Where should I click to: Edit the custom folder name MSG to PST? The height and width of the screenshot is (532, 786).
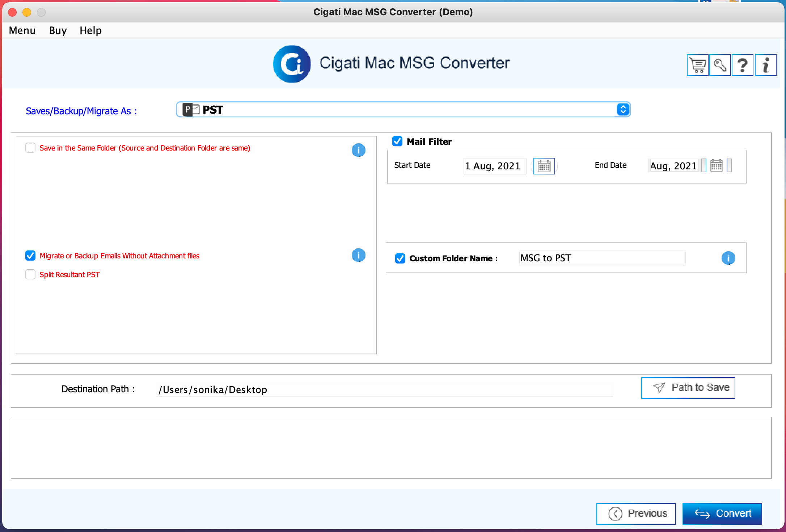[x=602, y=258]
